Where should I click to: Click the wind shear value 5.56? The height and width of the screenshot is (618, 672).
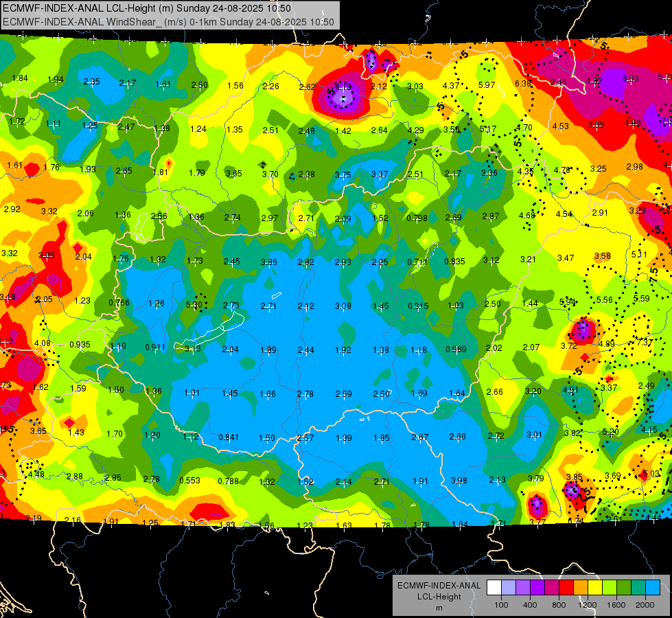tap(604, 300)
